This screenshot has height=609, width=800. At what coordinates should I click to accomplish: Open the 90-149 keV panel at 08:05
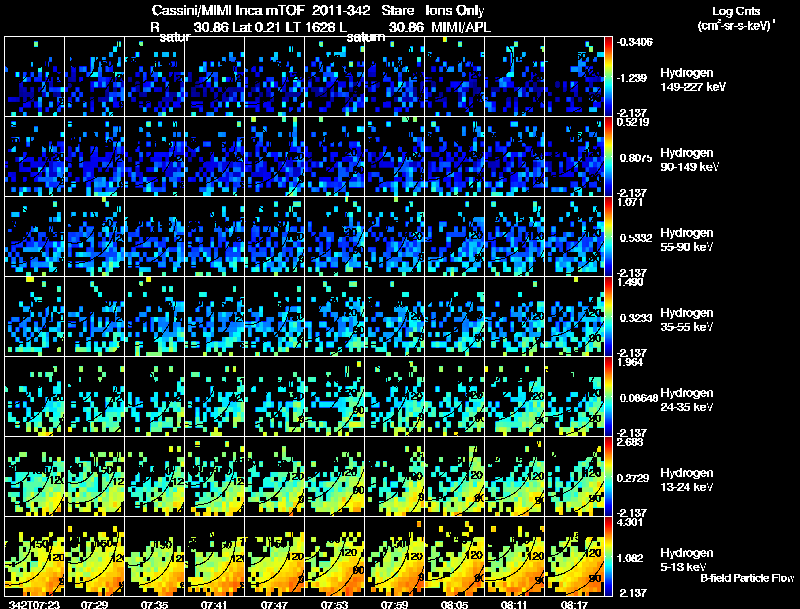pyautogui.click(x=455, y=157)
